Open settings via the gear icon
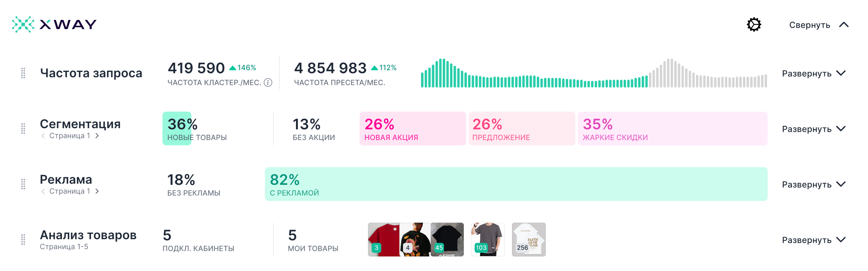This screenshot has height=271, width=868. (x=754, y=24)
